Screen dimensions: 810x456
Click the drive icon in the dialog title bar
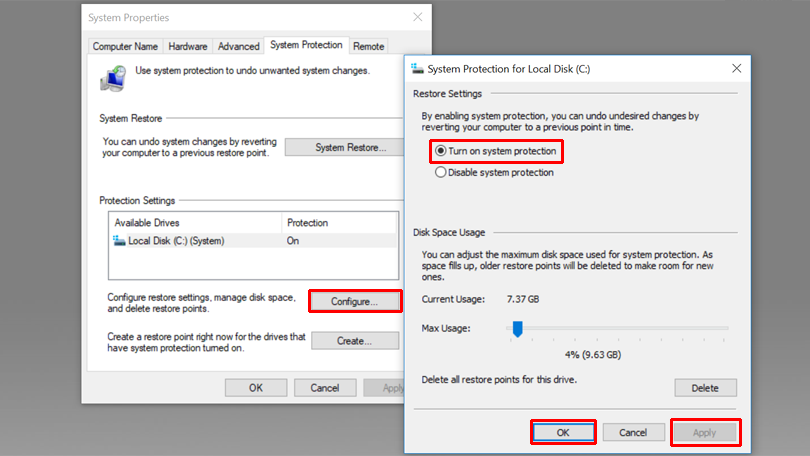pyautogui.click(x=418, y=69)
